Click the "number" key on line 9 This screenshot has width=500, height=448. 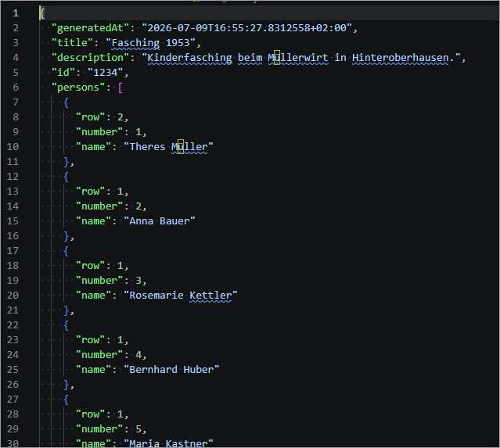coord(99,132)
